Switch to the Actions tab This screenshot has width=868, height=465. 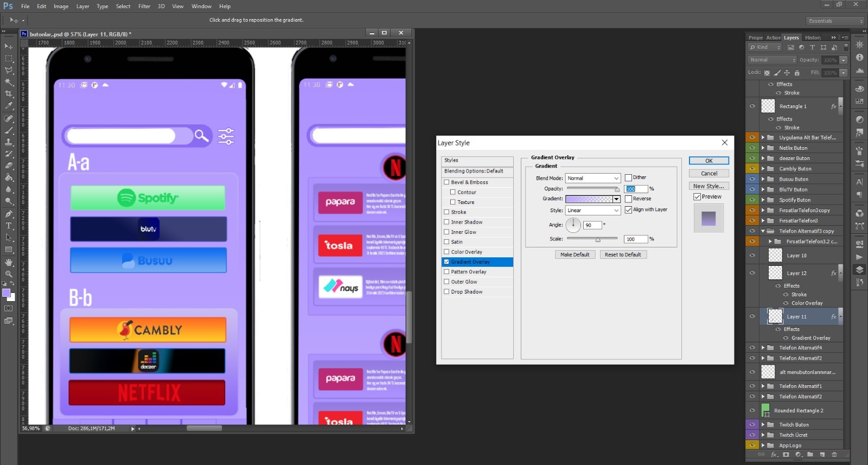pos(773,37)
